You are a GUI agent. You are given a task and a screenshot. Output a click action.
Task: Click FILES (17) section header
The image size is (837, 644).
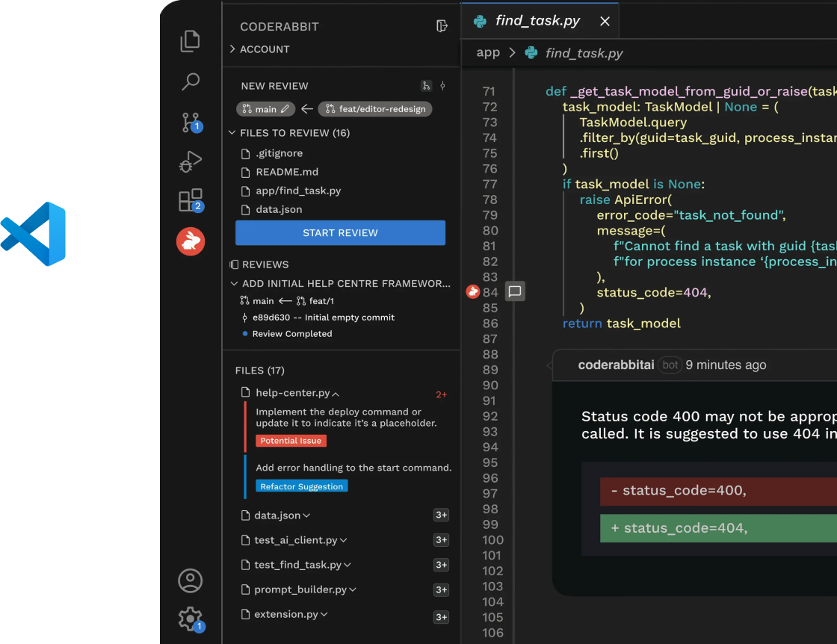[x=259, y=371]
